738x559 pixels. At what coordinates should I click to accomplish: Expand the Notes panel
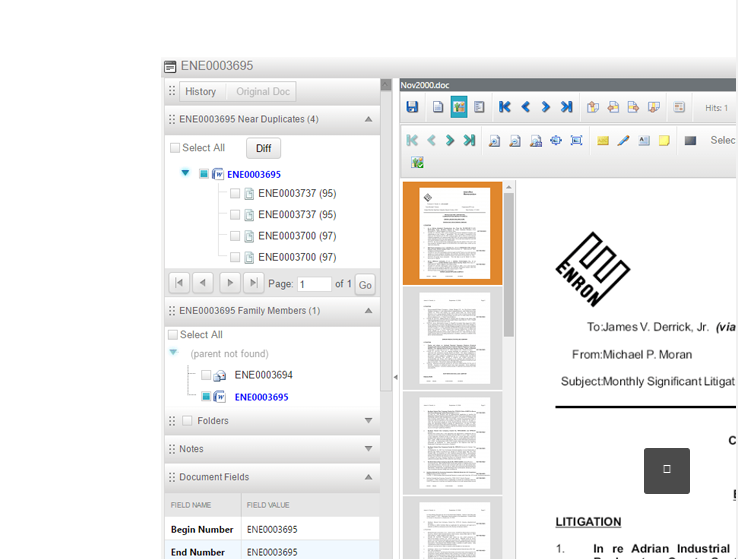tap(368, 449)
